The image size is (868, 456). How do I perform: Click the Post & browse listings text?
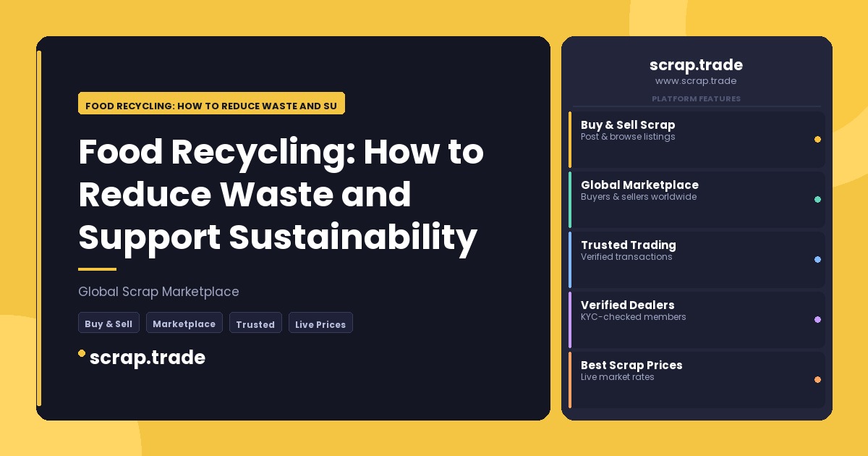(x=628, y=137)
